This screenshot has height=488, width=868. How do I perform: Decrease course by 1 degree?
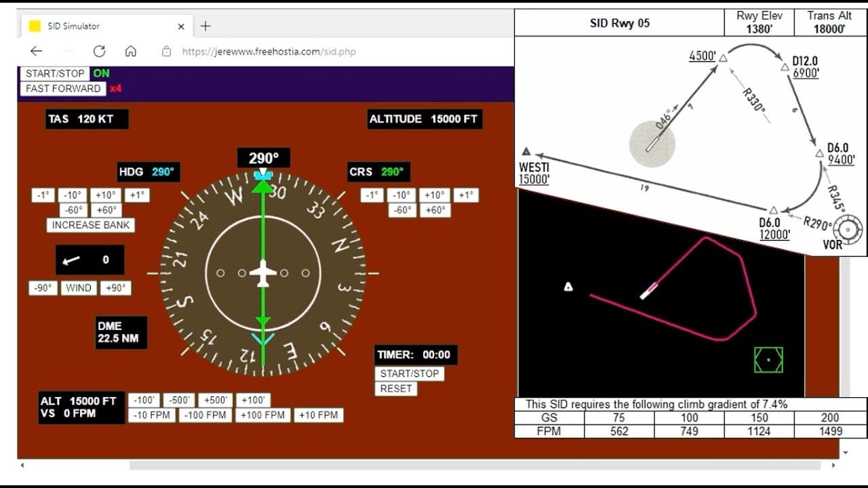372,195
